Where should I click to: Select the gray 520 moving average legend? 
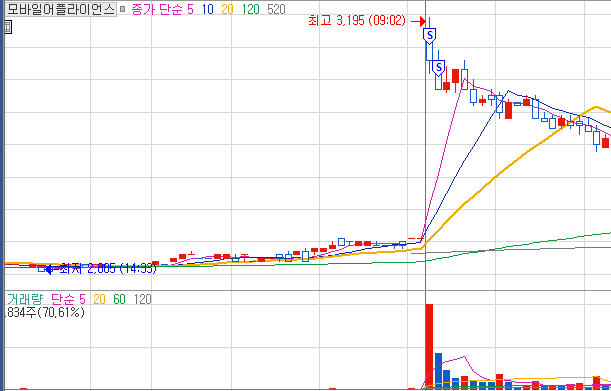tap(276, 9)
